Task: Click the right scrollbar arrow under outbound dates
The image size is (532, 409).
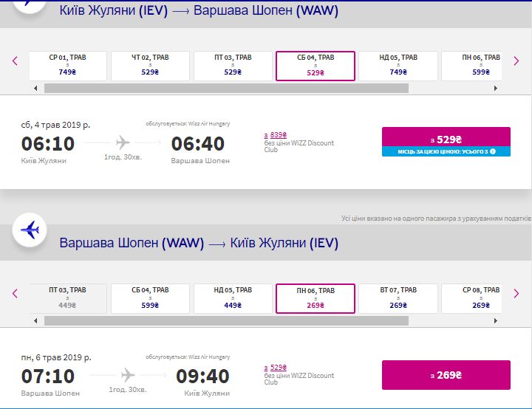Action: 494,89
